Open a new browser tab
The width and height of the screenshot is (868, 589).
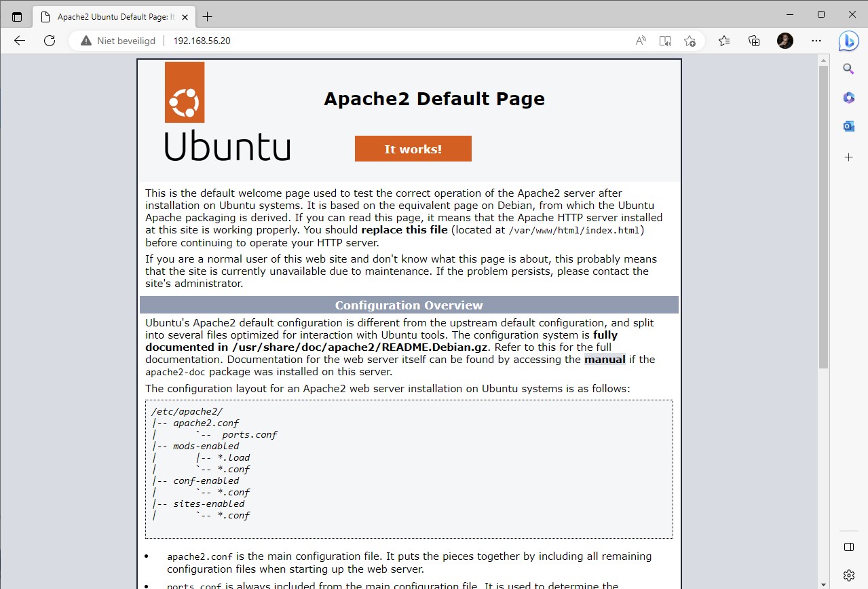(x=207, y=16)
